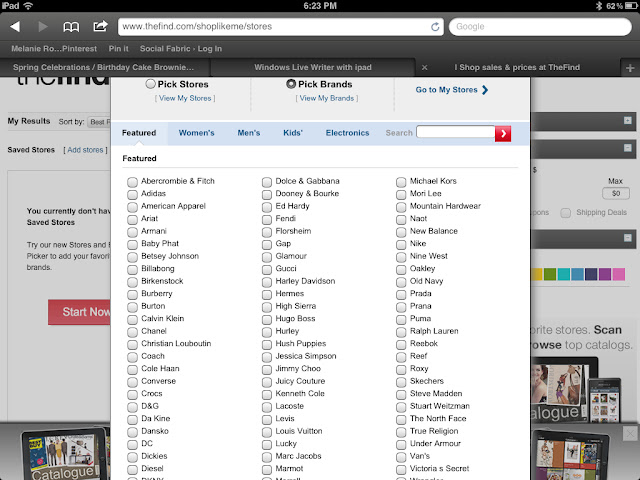
Task: Close the Windows Live Writer tab
Action: [426, 67]
